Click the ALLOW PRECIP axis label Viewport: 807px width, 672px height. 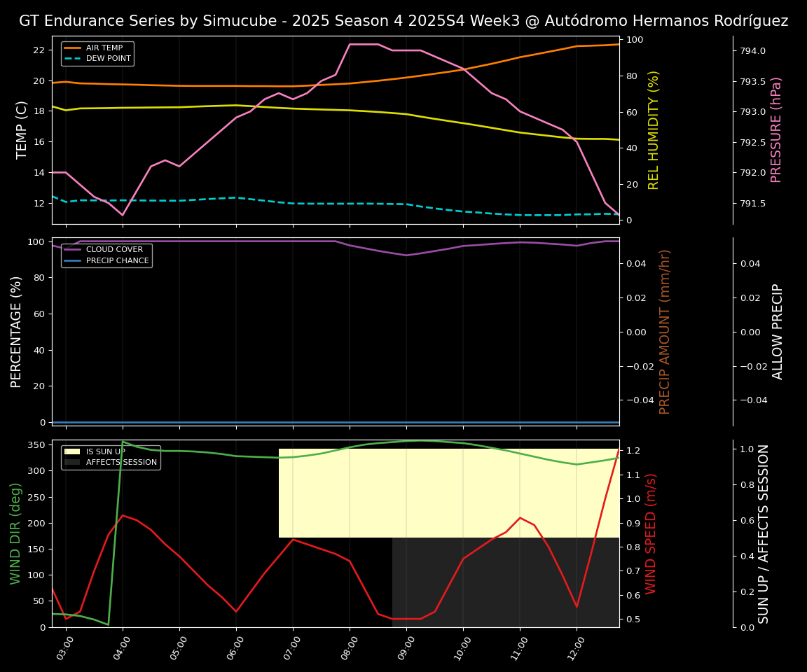pos(778,331)
